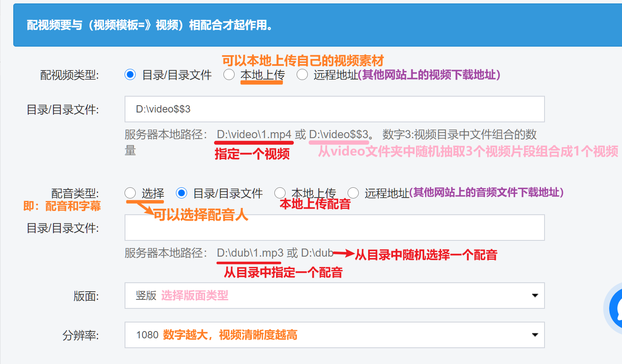Click the empty 配音 directory input field
This screenshot has width=622, height=364.
click(x=334, y=228)
